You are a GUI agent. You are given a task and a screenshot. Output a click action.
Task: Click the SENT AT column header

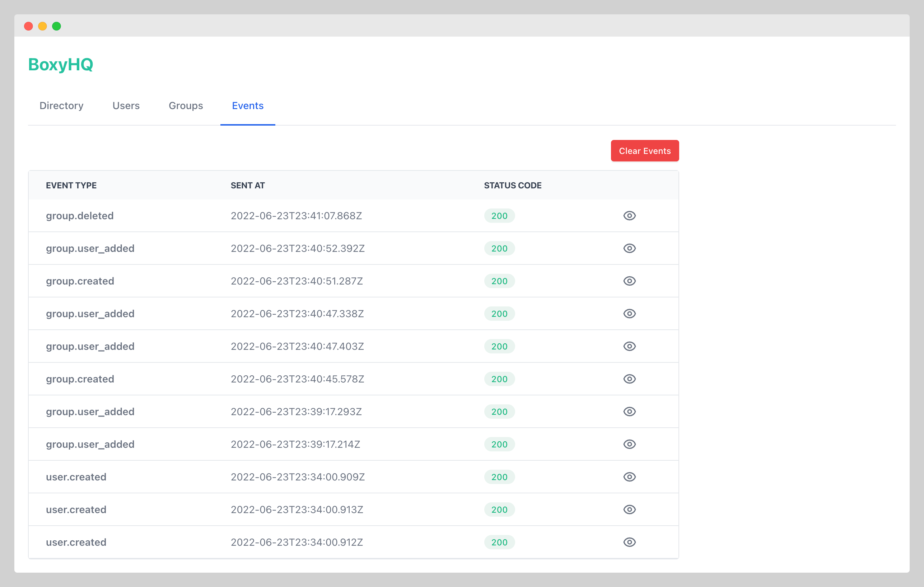(x=247, y=185)
